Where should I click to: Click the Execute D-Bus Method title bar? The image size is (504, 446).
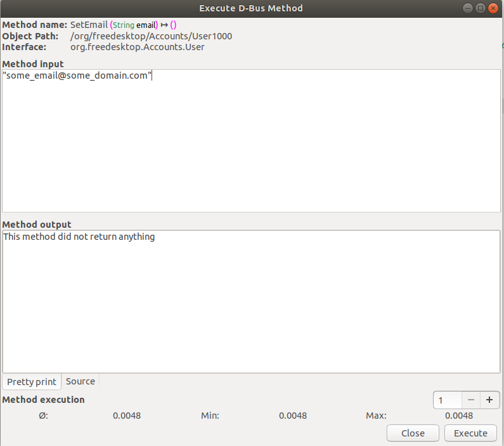tap(251, 8)
